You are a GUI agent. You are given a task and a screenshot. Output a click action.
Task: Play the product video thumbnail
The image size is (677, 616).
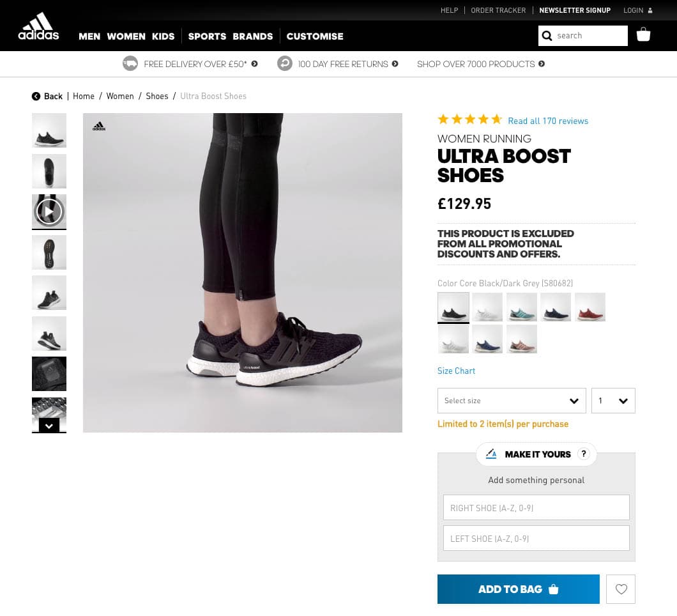(x=49, y=212)
